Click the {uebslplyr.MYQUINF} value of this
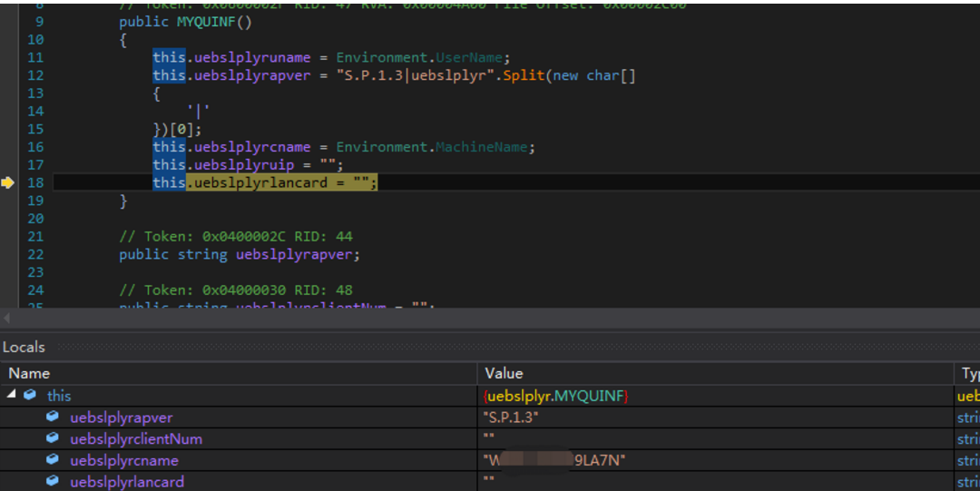 (557, 396)
